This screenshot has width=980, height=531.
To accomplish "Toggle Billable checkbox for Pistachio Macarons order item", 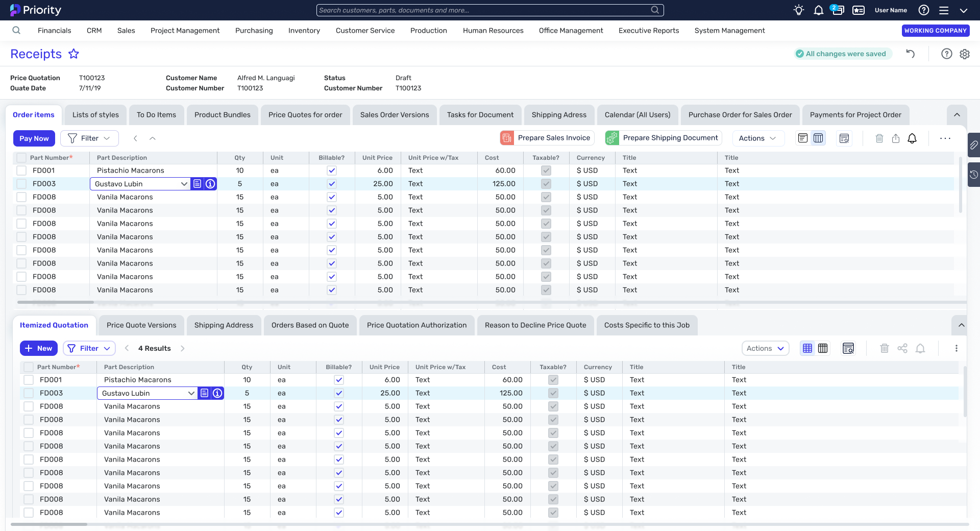I will coord(332,171).
